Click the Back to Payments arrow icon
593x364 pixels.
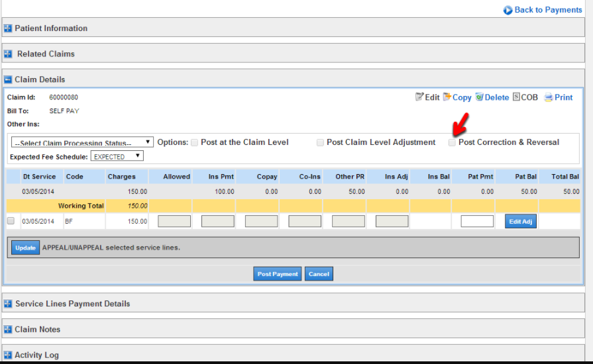(508, 10)
